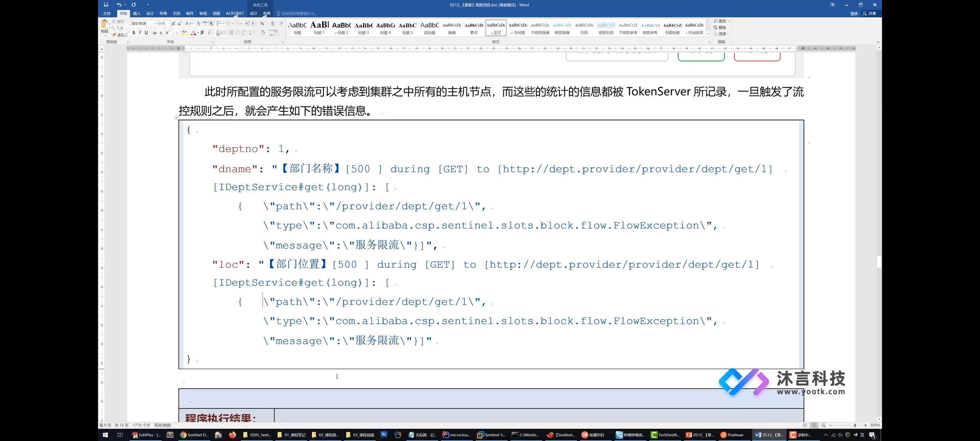Switch to web layout view icon
980x441 pixels.
[x=823, y=425]
